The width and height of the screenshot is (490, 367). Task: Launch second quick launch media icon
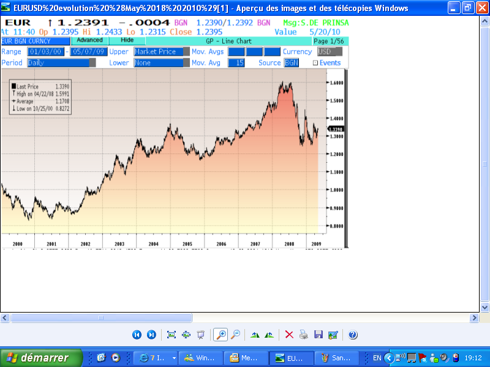(x=116, y=358)
